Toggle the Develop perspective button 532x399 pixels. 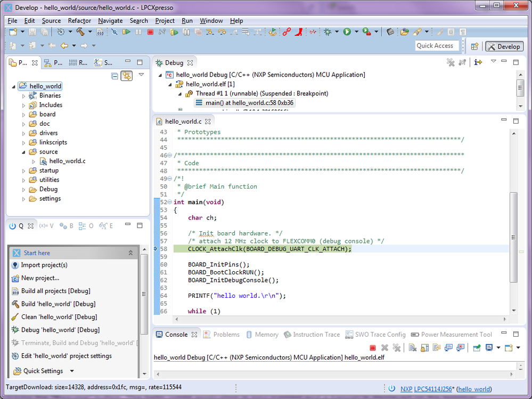pos(504,46)
